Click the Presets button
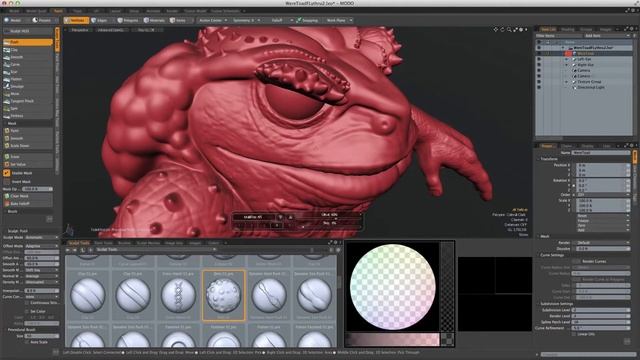Viewport: 640px width, 360px height. tap(42, 20)
